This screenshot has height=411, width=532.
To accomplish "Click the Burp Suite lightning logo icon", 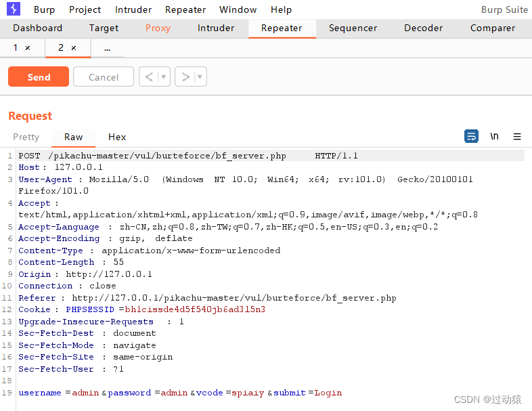I will click(14, 9).
